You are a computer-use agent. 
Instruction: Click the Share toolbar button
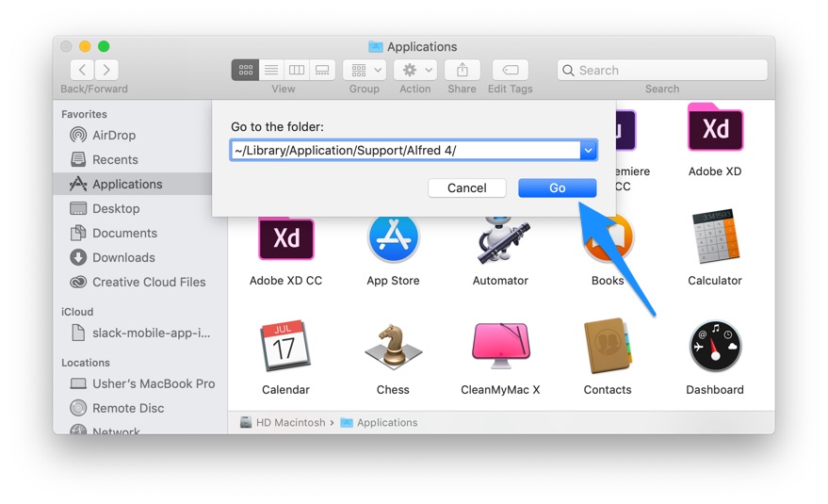pyautogui.click(x=463, y=70)
